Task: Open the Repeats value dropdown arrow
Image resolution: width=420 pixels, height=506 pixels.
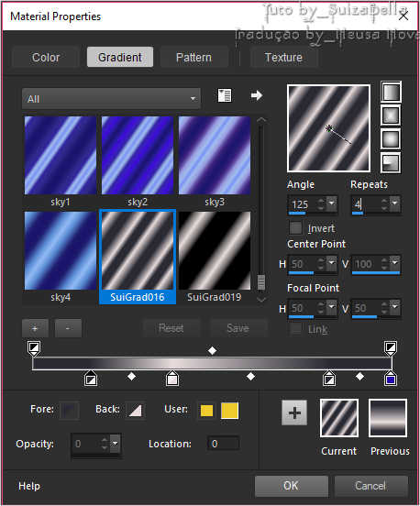Action: (x=395, y=203)
